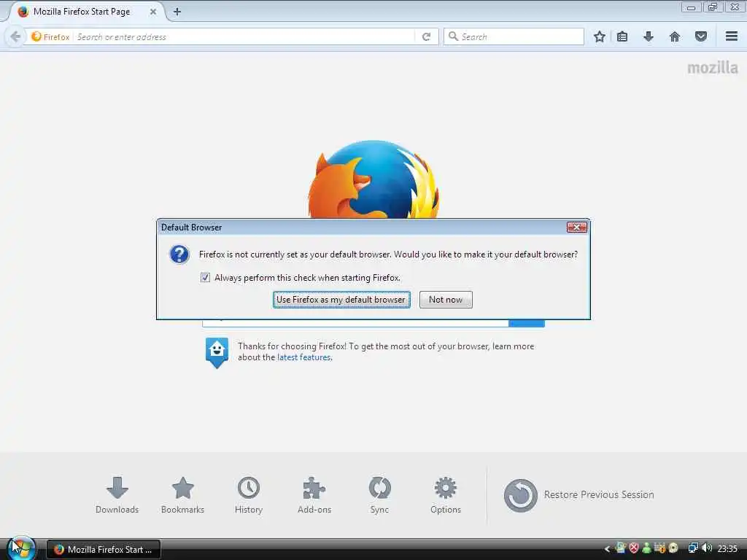This screenshot has height=560, width=747.
Task: Show your bookmarks list icon
Action: pos(622,36)
